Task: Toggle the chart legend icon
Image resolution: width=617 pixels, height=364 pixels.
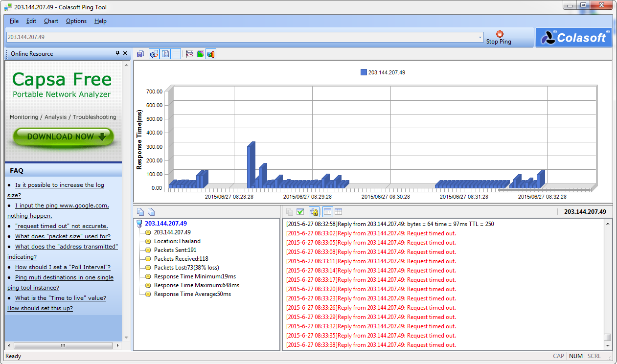Action: (165, 54)
